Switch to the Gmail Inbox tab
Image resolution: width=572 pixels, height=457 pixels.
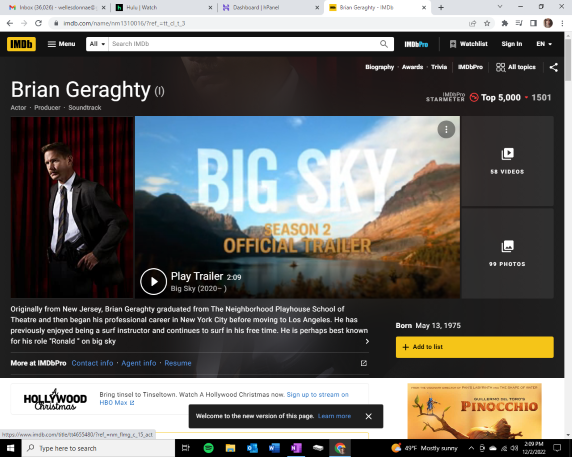tap(57, 7)
